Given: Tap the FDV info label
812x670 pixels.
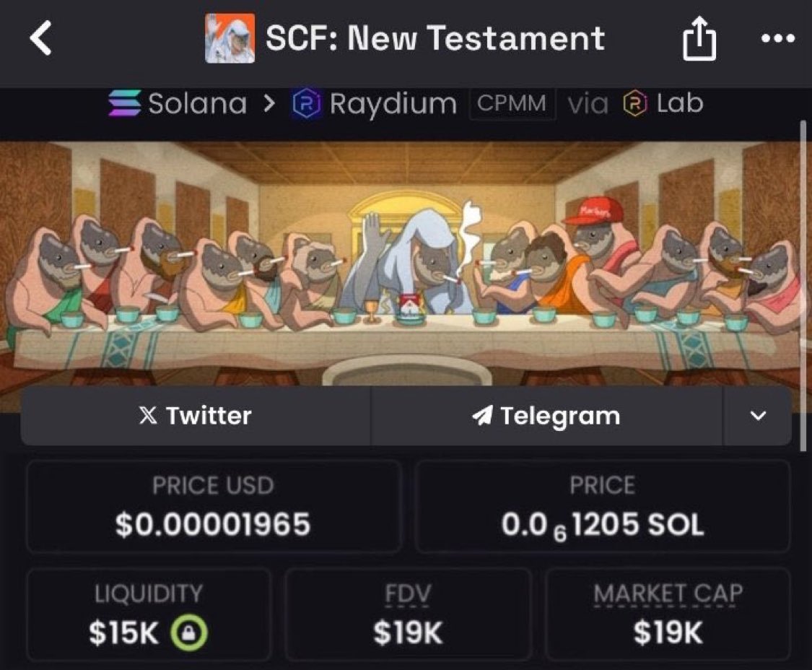Looking at the screenshot, I should (408, 593).
